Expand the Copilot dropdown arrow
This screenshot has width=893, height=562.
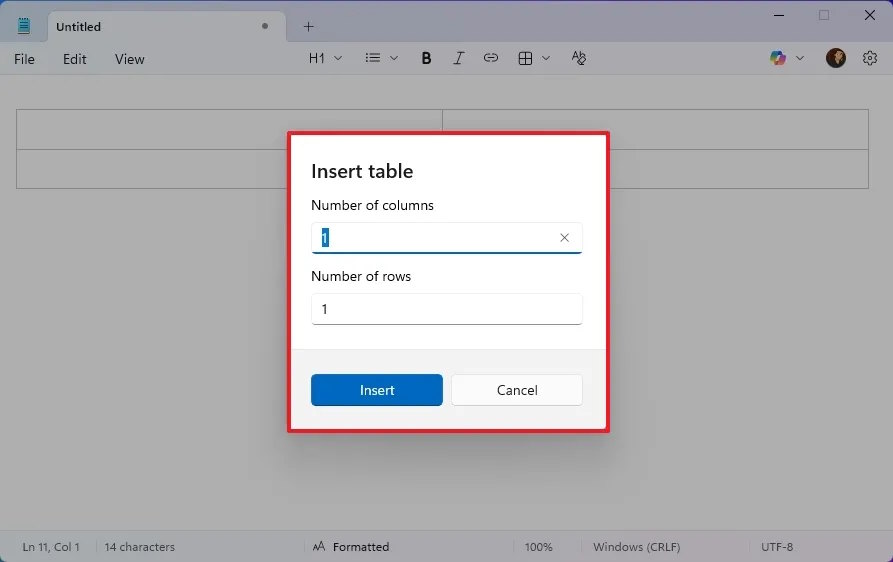pos(800,58)
